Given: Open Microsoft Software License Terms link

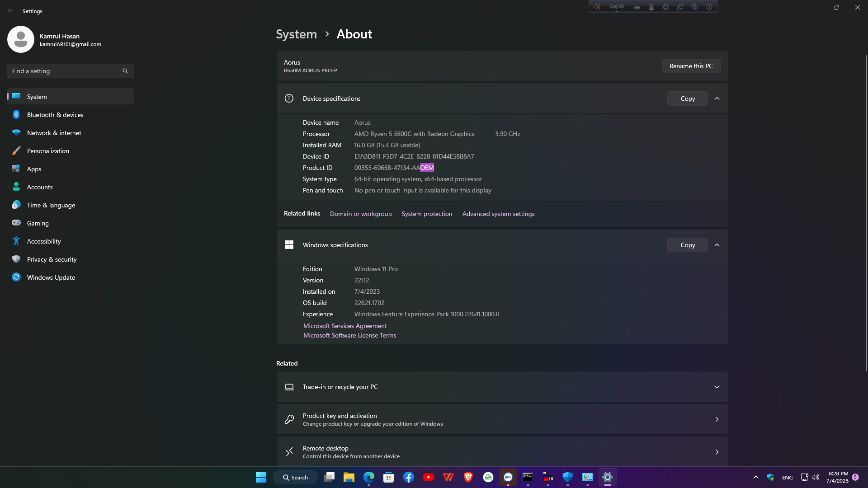Looking at the screenshot, I should click(349, 335).
